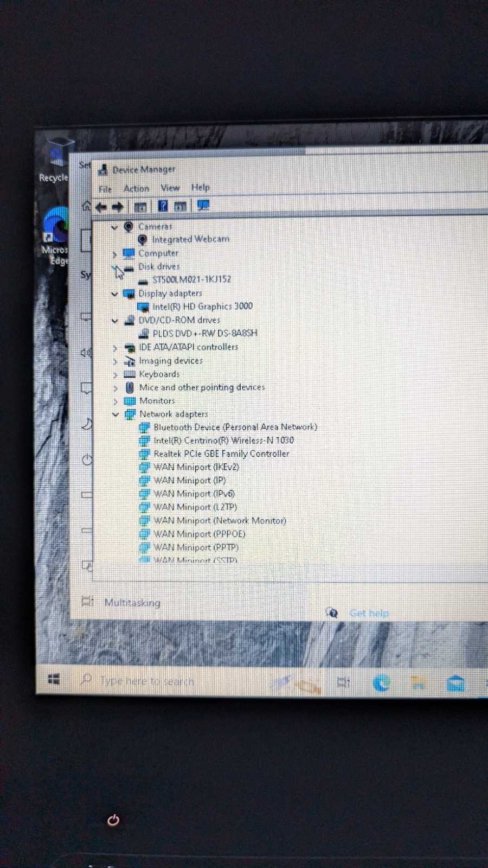Click the Cameras category label
488x868 pixels.
click(155, 226)
